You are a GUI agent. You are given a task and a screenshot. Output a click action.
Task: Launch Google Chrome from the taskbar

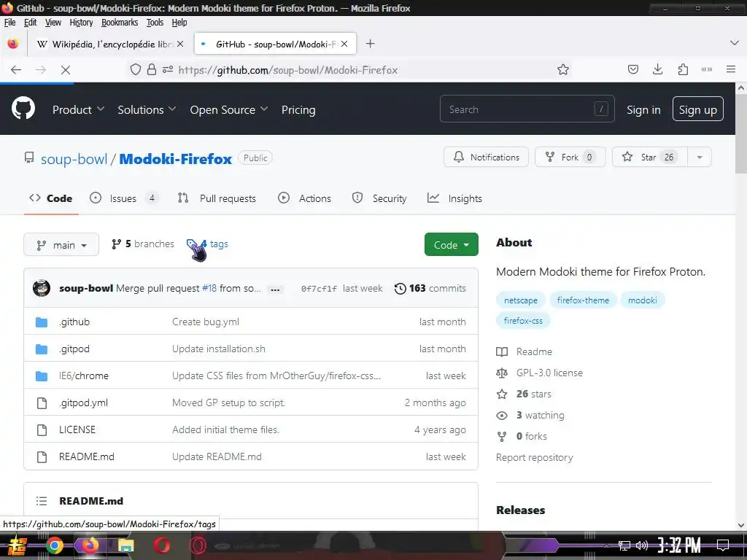[54, 545]
